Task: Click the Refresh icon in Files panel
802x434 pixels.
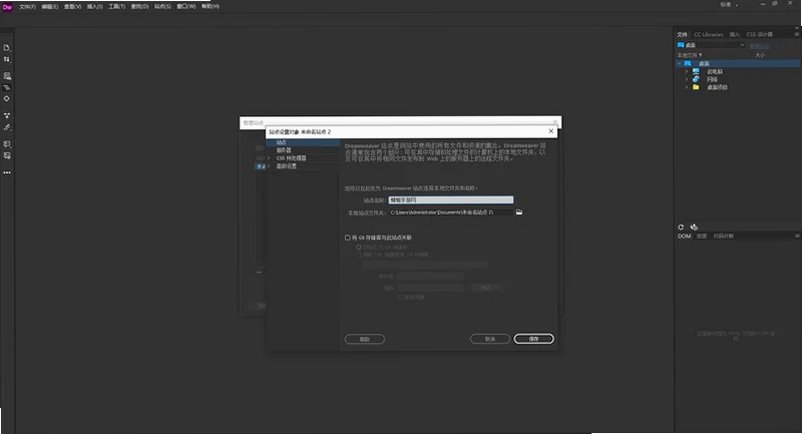Action: coord(681,227)
